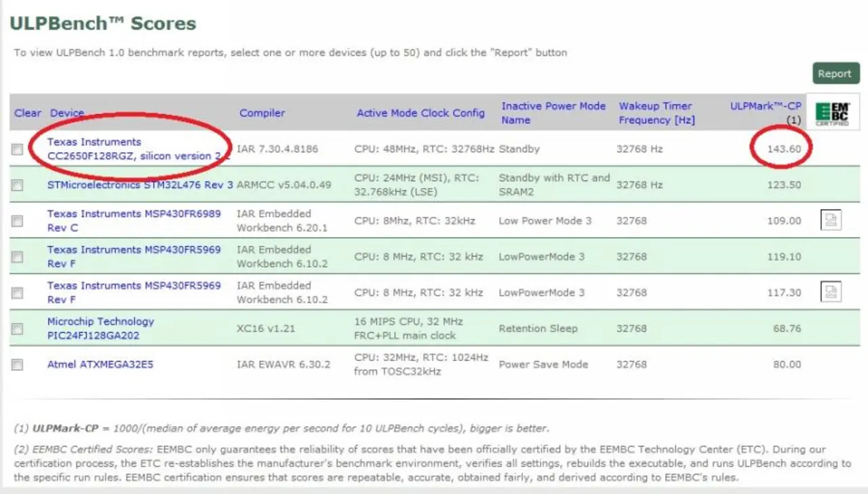Click the green Report button
This screenshot has height=494, width=868.
(x=835, y=73)
